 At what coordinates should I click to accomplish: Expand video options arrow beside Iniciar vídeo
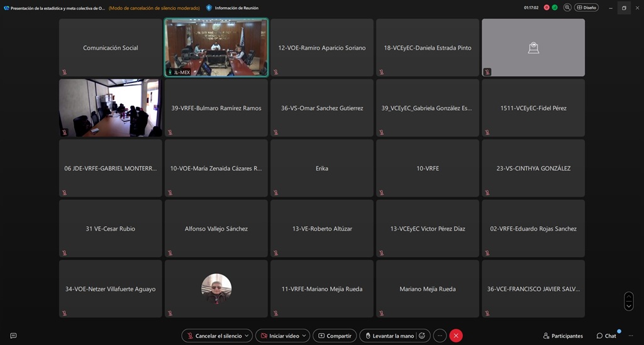click(304, 336)
